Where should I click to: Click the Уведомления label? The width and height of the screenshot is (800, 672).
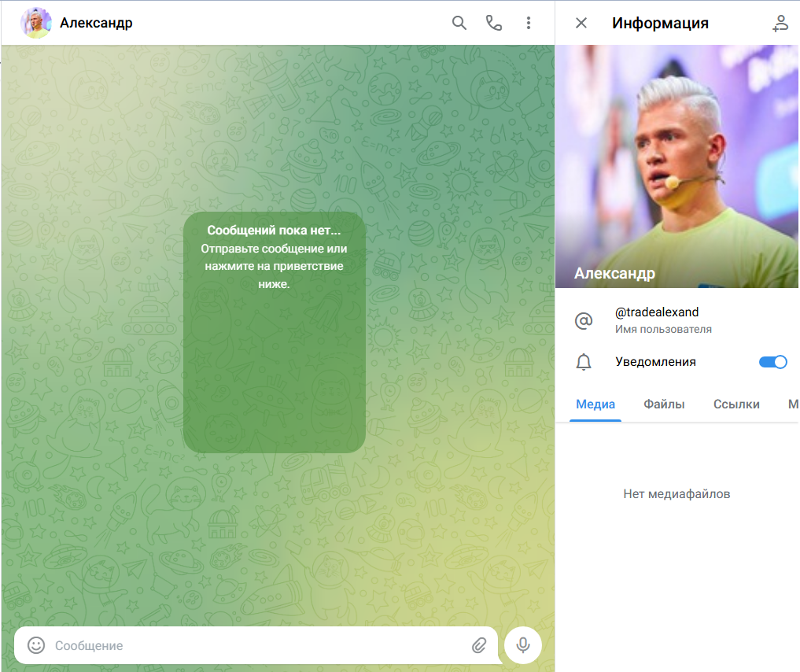(655, 362)
